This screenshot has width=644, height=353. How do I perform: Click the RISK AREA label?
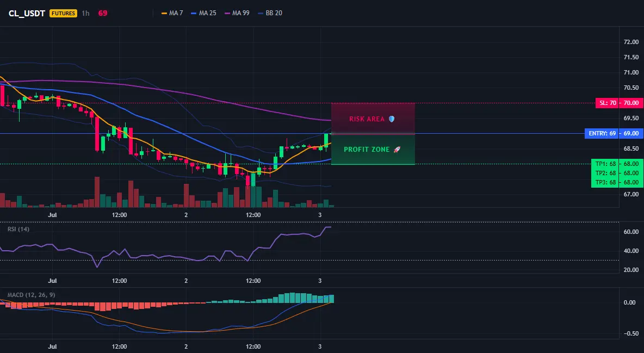pyautogui.click(x=367, y=119)
